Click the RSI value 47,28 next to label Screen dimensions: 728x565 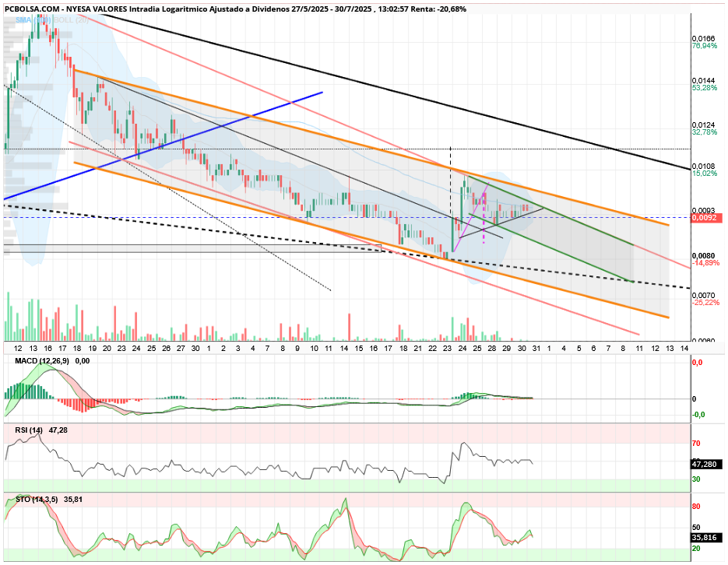pos(58,430)
